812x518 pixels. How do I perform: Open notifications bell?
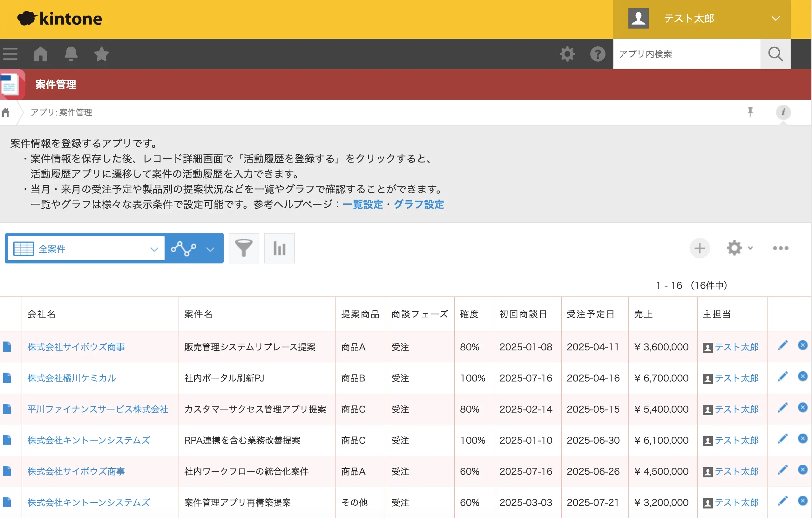pyautogui.click(x=71, y=54)
